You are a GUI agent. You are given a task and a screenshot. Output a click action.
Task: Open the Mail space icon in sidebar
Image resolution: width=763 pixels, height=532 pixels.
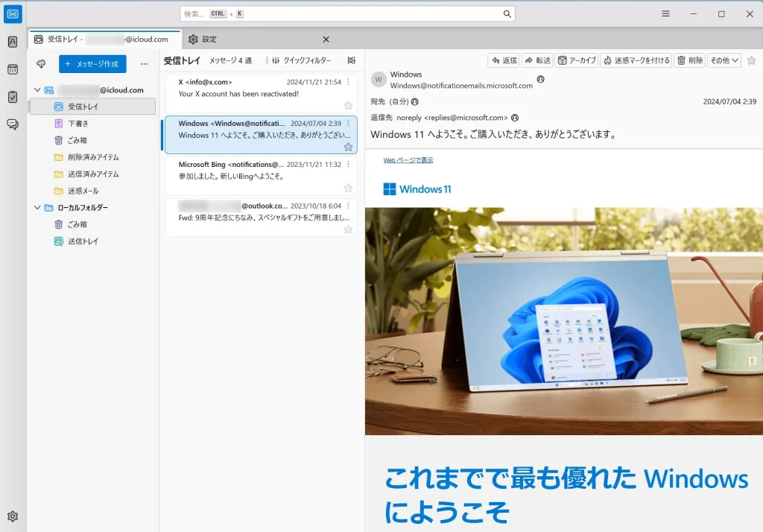13,13
